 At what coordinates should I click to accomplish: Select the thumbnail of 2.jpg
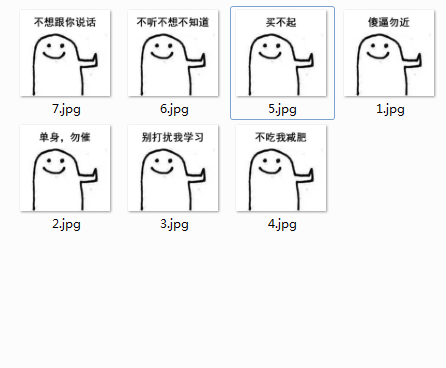pos(65,168)
